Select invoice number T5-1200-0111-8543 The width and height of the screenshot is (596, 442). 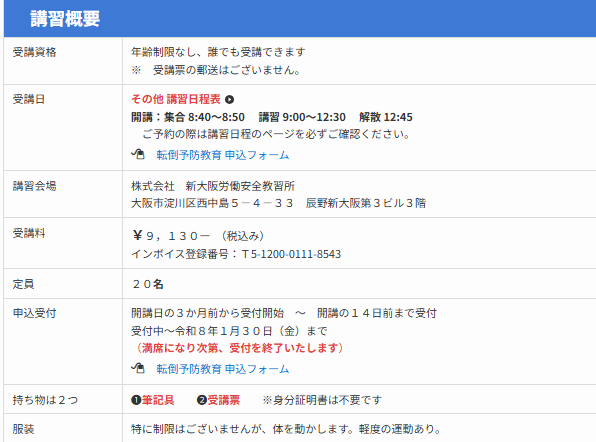point(291,254)
